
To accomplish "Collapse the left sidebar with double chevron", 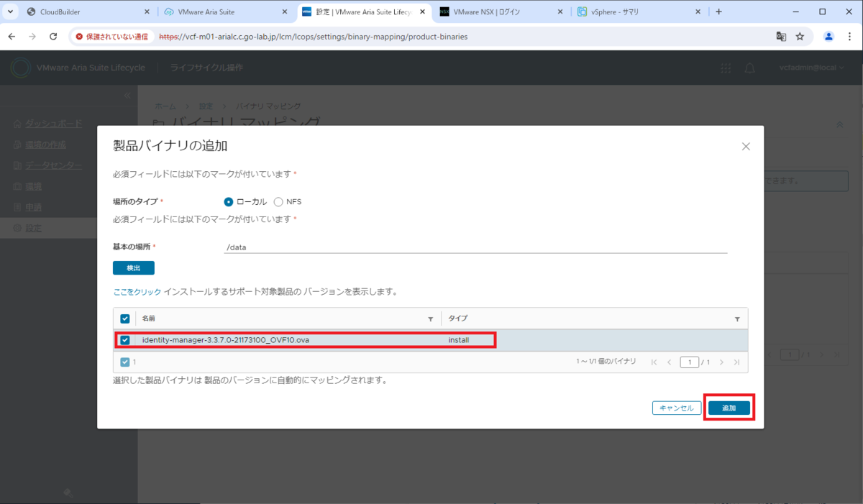I will [x=127, y=96].
